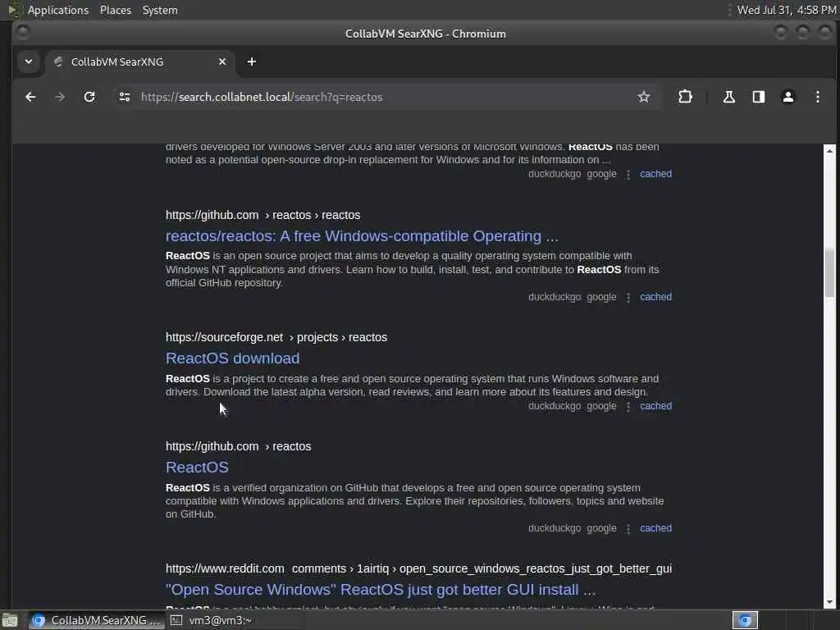The width and height of the screenshot is (840, 630).
Task: Open Chromium three-dot menu
Action: (x=818, y=97)
